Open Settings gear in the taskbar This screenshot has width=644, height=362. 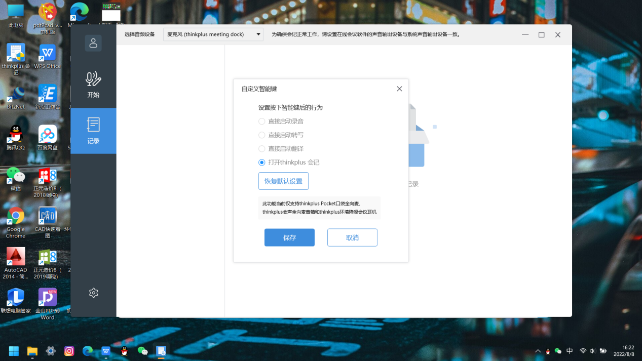click(x=51, y=352)
